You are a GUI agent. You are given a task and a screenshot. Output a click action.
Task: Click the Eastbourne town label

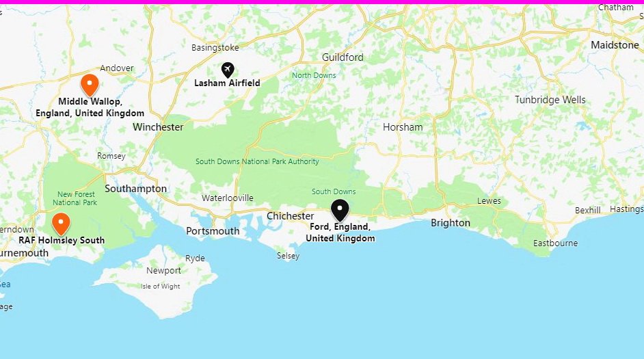pyautogui.click(x=555, y=243)
